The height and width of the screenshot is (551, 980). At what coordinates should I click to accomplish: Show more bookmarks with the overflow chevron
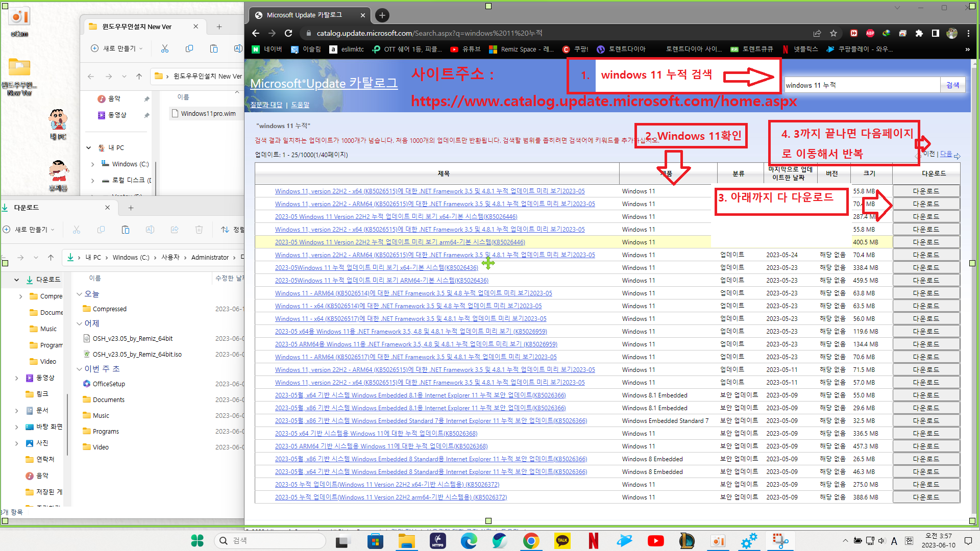coord(967,49)
